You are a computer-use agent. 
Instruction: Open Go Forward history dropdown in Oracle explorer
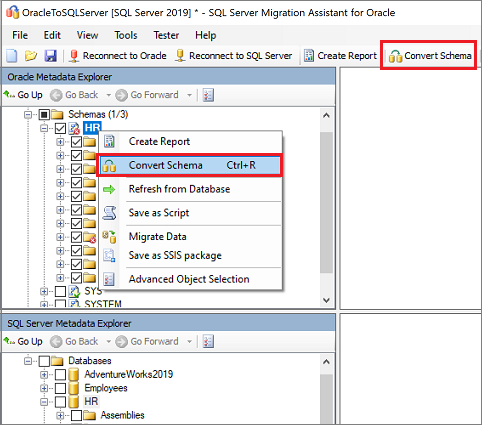[x=189, y=95]
